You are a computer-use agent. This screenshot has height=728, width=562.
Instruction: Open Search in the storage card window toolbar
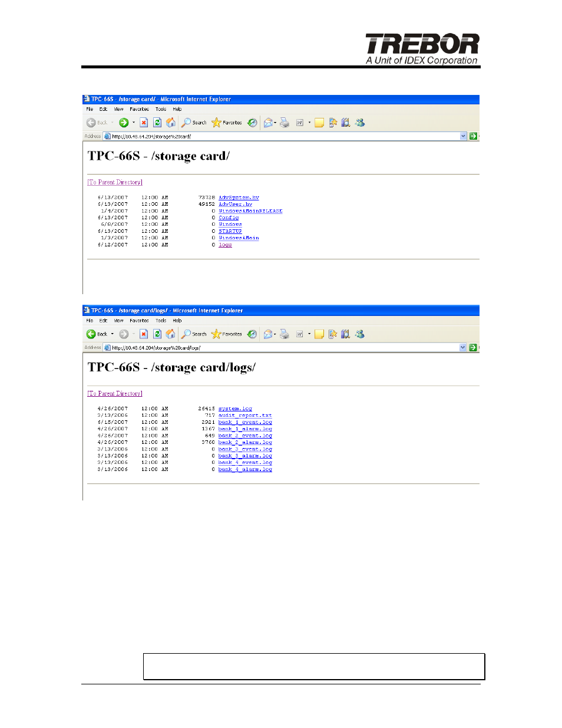pos(194,123)
